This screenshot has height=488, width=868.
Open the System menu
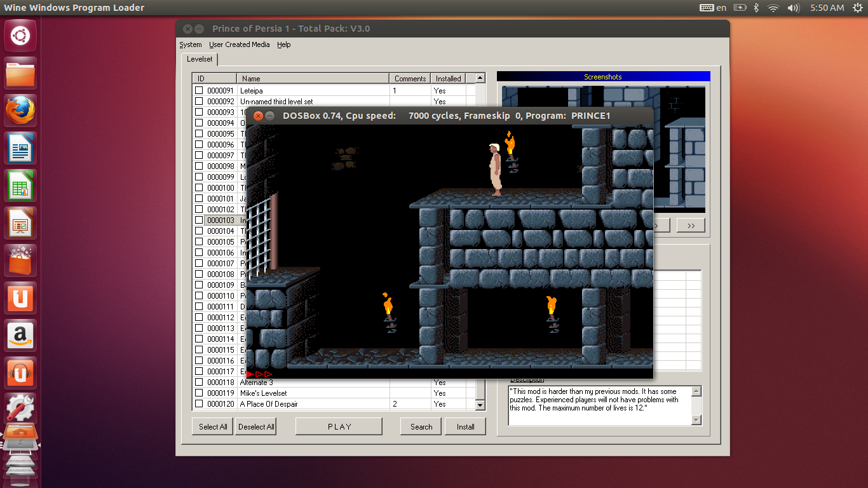(191, 44)
